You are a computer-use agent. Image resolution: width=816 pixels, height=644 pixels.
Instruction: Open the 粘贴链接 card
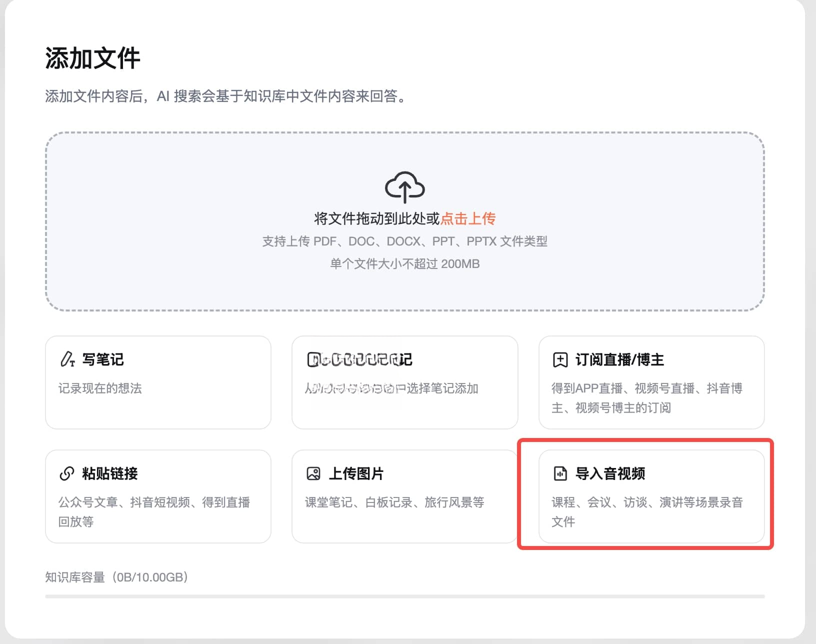[158, 496]
